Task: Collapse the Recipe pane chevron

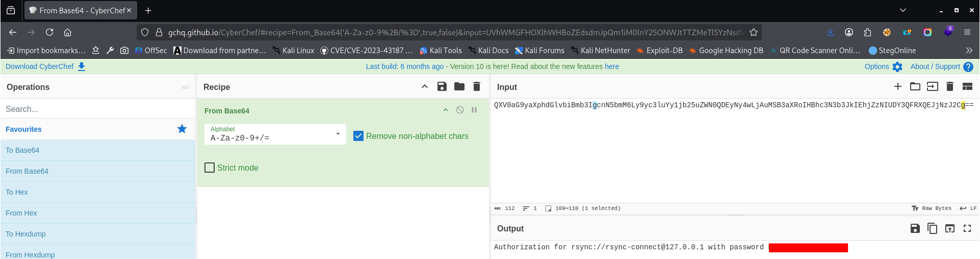Action: pyautogui.click(x=424, y=87)
